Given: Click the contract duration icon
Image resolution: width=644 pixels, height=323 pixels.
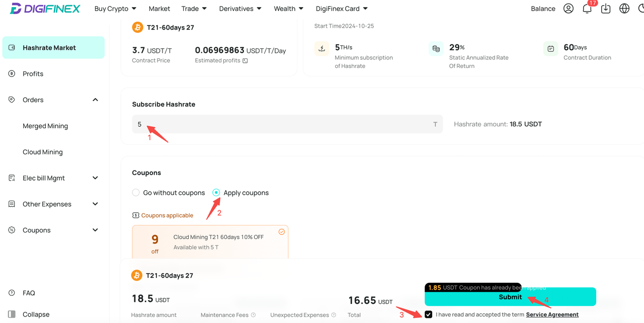Looking at the screenshot, I should tap(551, 49).
